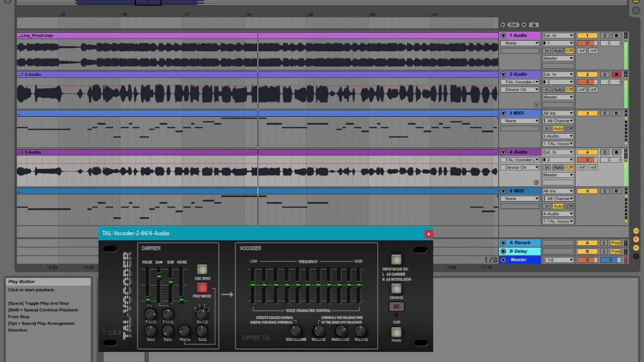Screen dimensions: 644x362
Task: Add automation lane on track 2 Audio
Action: [536, 105]
